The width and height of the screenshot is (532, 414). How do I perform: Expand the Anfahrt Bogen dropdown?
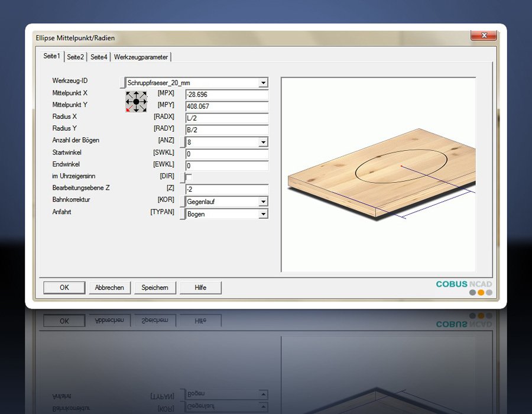pos(263,214)
